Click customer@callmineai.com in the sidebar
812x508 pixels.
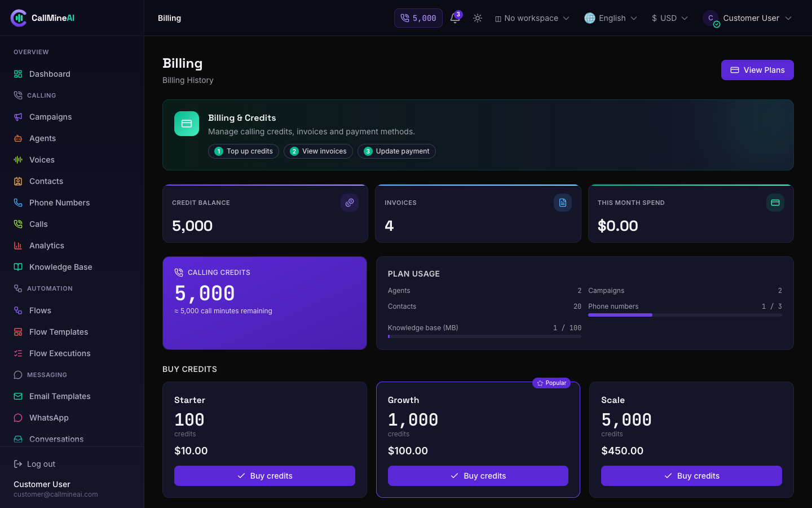point(56,494)
